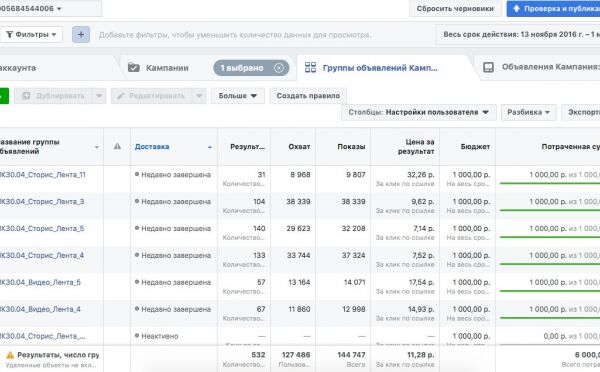600x372 pixels.
Task: Click the Результаты column header
Action: (x=247, y=147)
